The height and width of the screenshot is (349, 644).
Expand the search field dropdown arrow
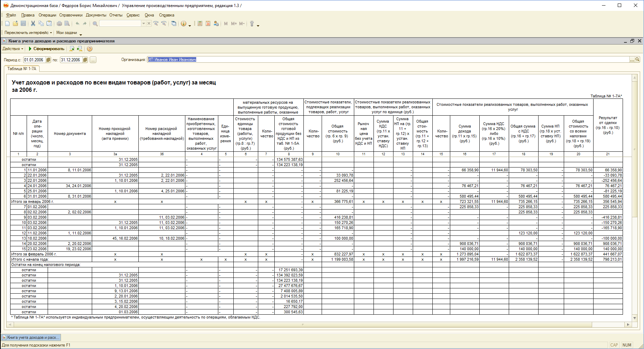144,23
